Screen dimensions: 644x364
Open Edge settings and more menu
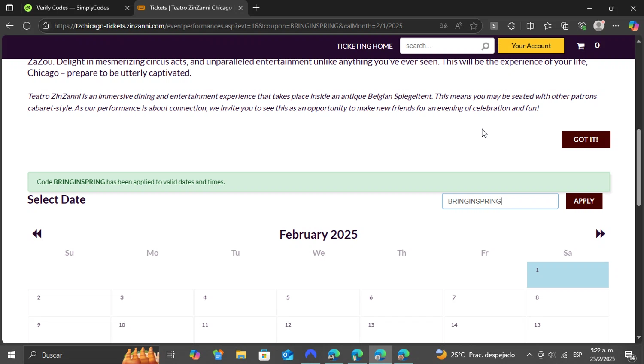[616, 26]
